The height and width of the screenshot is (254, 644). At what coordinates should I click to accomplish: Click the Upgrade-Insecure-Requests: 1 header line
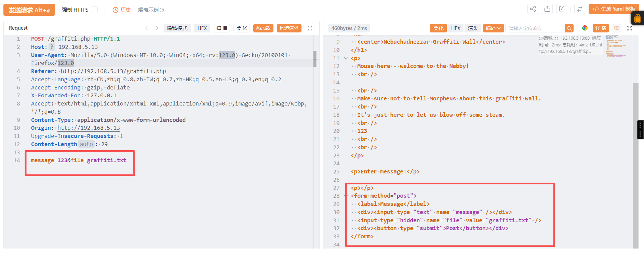77,136
